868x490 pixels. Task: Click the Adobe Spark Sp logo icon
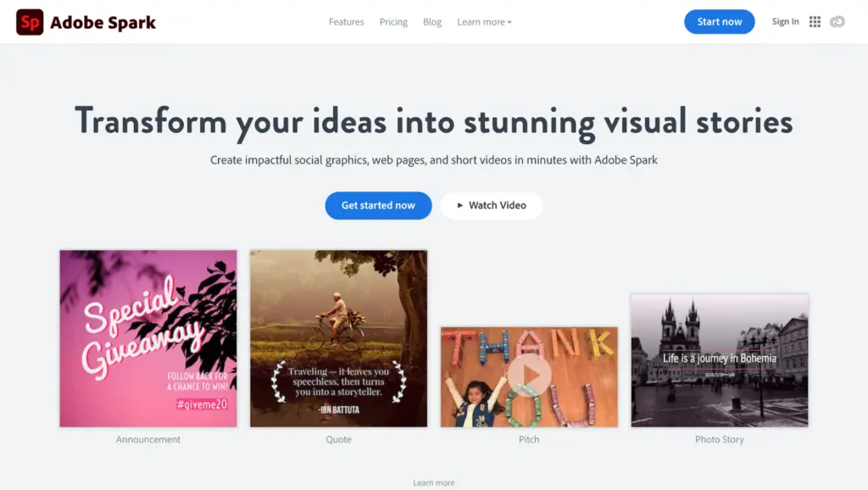30,22
